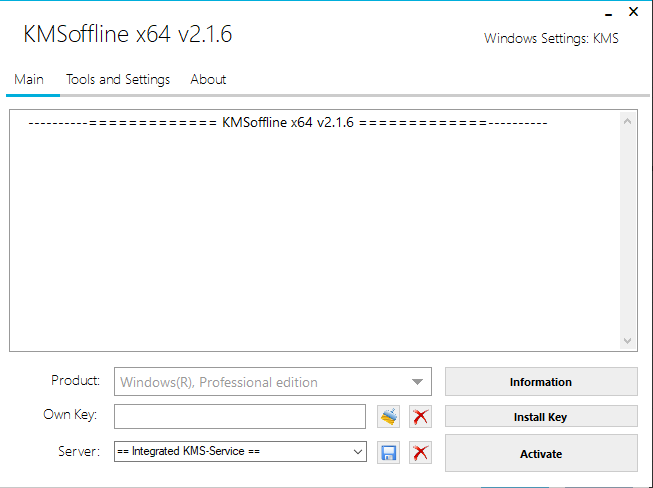
Task: Click the KMSoffline x64 v2.1.6 log header line
Action: (x=288, y=122)
